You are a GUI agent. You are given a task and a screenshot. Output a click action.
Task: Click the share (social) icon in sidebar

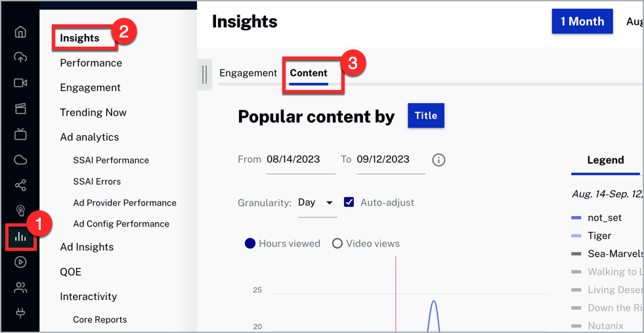pyautogui.click(x=20, y=185)
